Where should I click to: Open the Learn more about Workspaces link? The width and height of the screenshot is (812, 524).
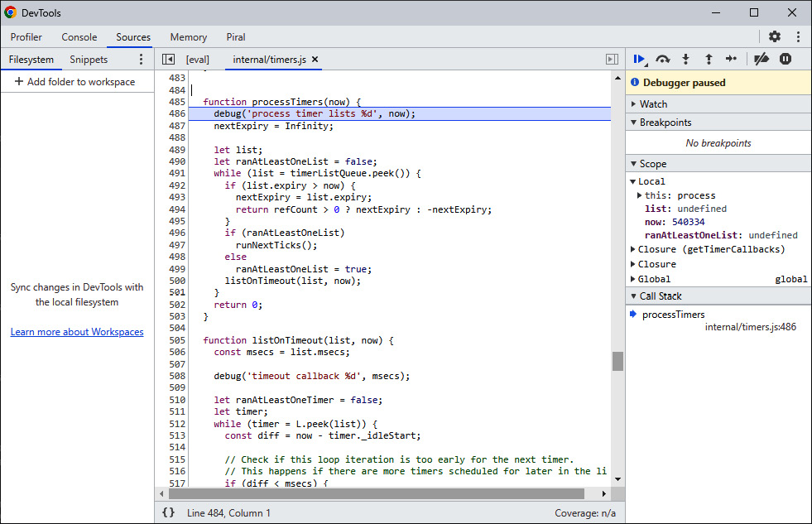point(77,331)
